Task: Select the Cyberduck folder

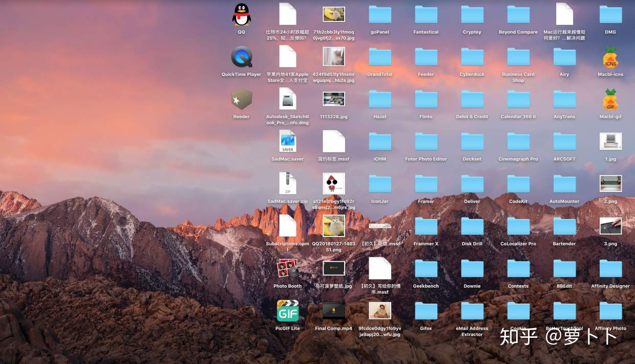Action: coord(472,57)
